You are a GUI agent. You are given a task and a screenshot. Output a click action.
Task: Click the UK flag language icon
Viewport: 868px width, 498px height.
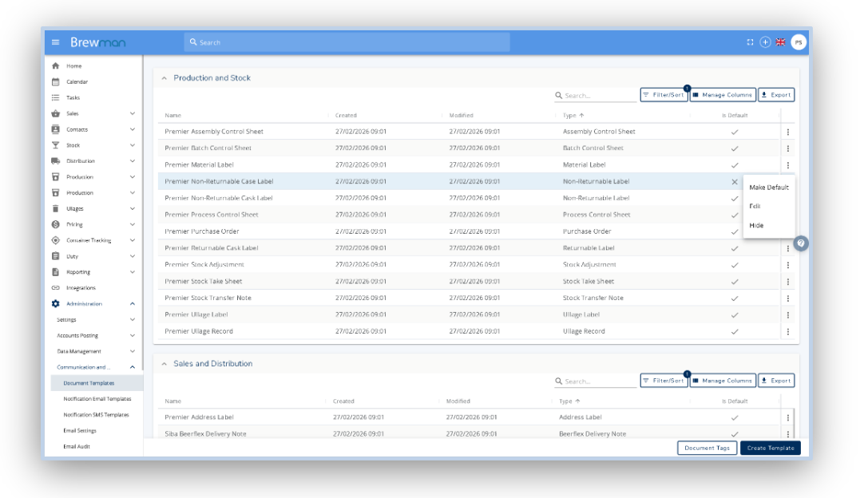point(780,42)
